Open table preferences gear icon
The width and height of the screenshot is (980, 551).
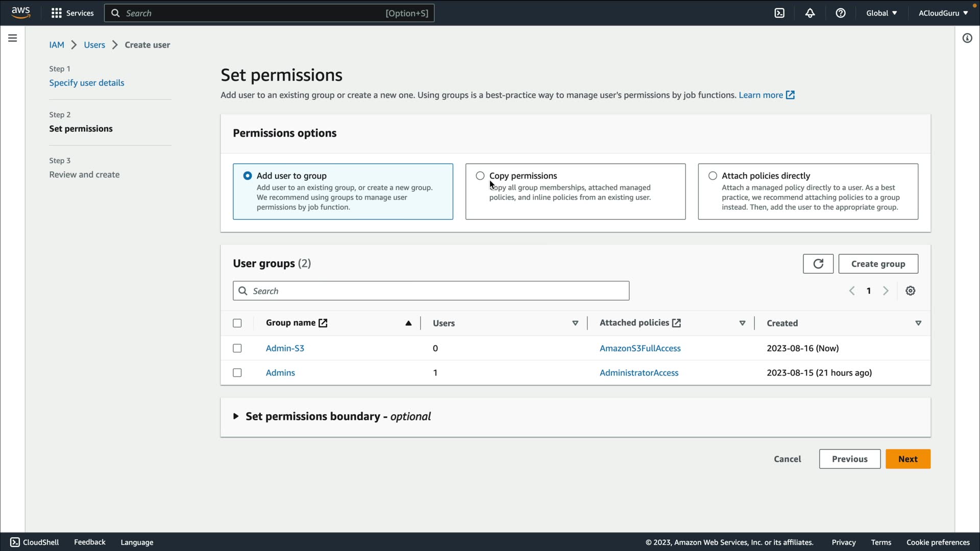coord(910,291)
